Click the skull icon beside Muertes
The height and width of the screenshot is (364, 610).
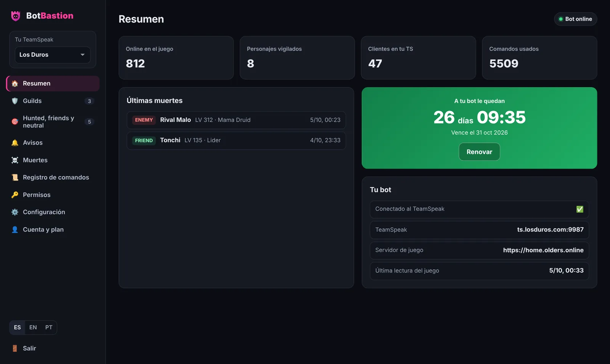[x=15, y=160]
